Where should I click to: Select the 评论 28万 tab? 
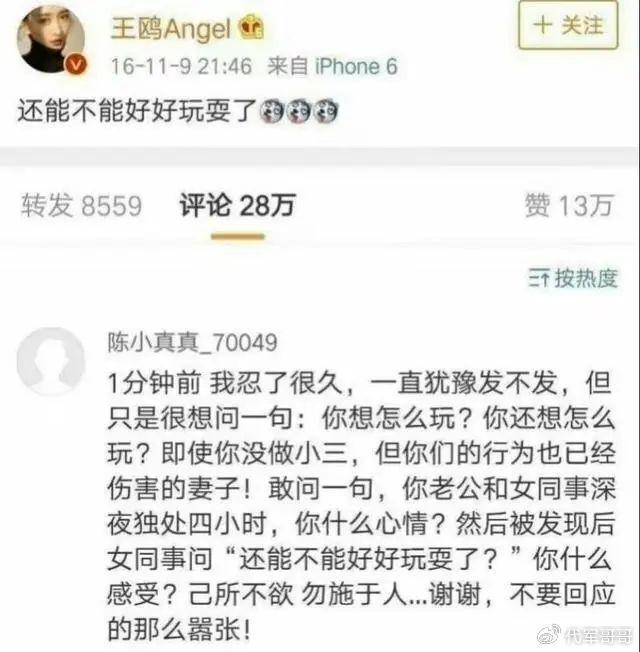point(237,205)
